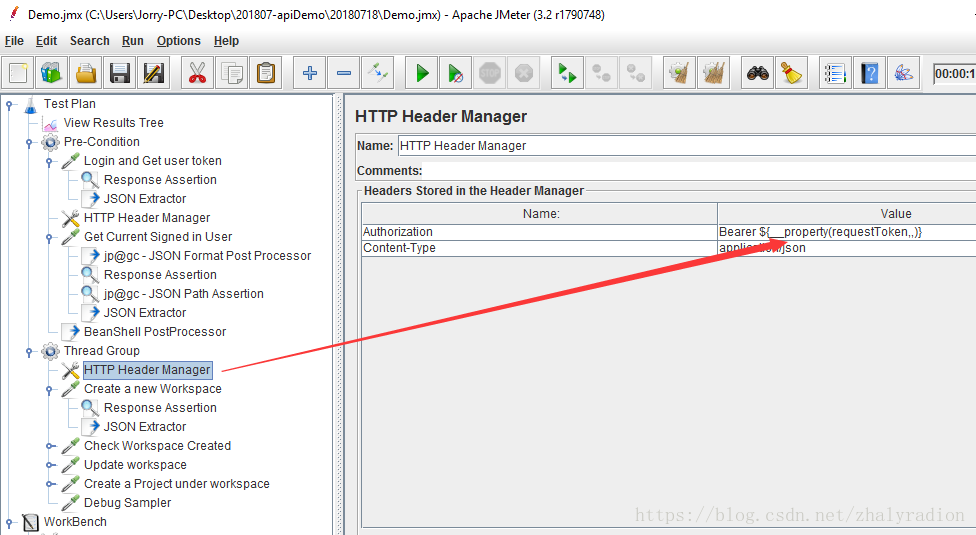Viewport: 976px width, 535px height.
Task: Select JSON Extractor under Login and Get user token
Action: (144, 198)
